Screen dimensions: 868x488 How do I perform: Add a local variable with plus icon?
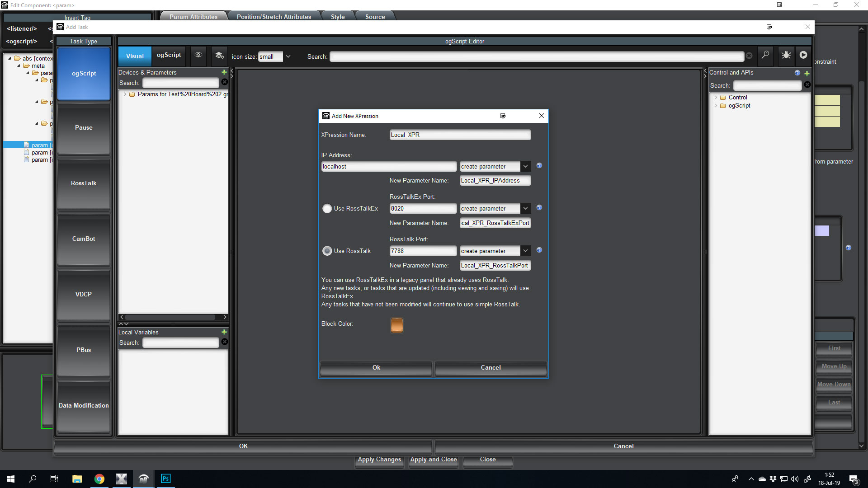click(x=224, y=332)
